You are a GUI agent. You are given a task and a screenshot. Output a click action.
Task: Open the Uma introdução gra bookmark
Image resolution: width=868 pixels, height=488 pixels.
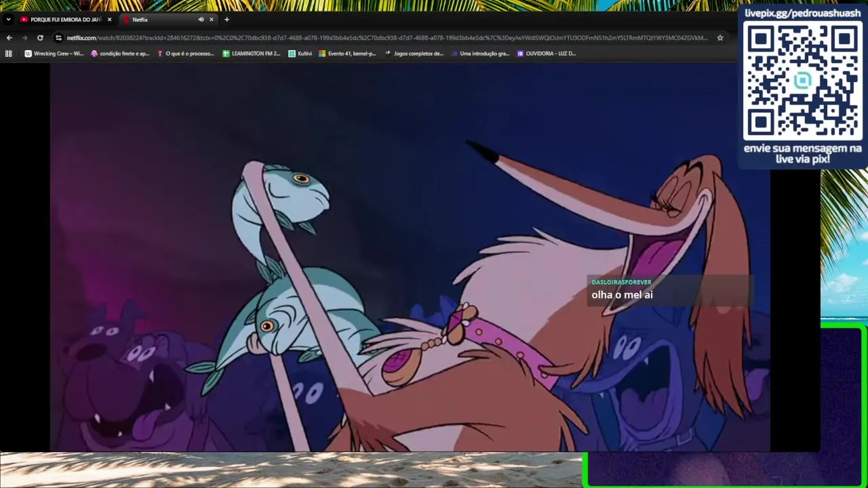479,54
